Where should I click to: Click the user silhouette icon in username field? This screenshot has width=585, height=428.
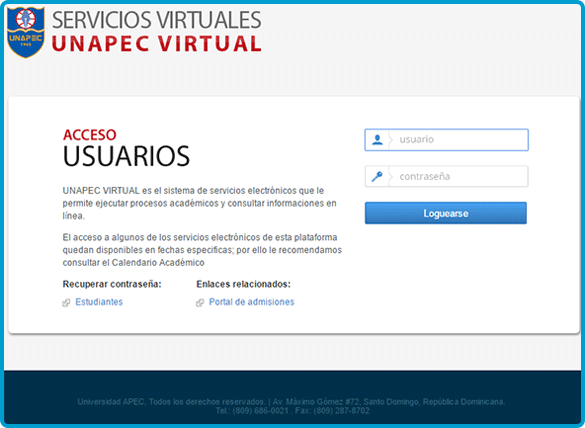coord(377,140)
